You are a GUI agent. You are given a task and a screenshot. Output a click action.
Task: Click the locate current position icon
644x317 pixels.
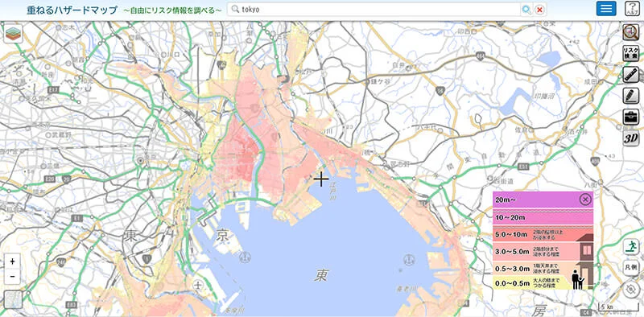point(630,289)
